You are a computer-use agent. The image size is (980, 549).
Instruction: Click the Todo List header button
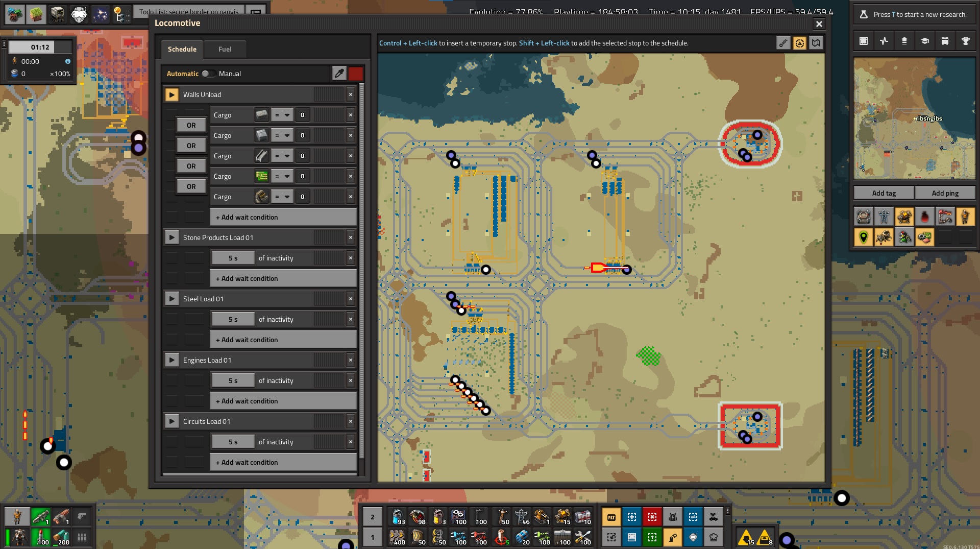tap(189, 11)
